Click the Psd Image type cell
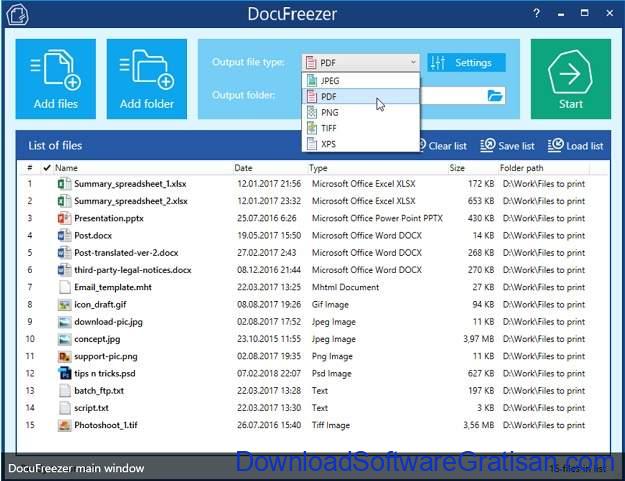The image size is (625, 481). click(x=332, y=374)
